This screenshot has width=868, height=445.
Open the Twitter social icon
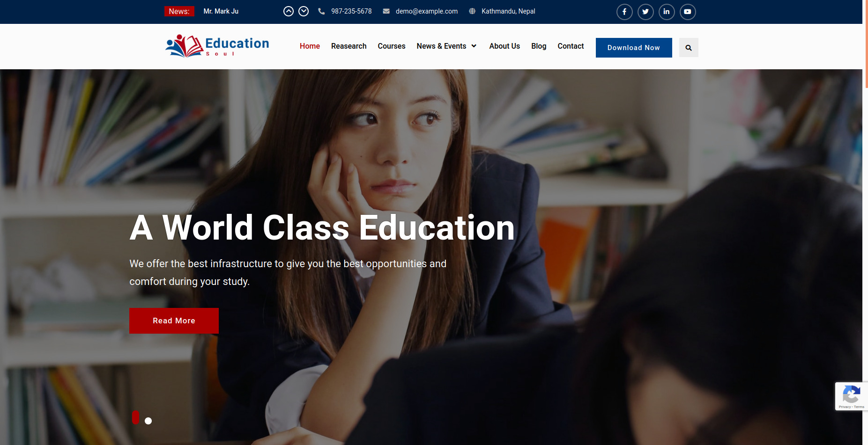[645, 12]
